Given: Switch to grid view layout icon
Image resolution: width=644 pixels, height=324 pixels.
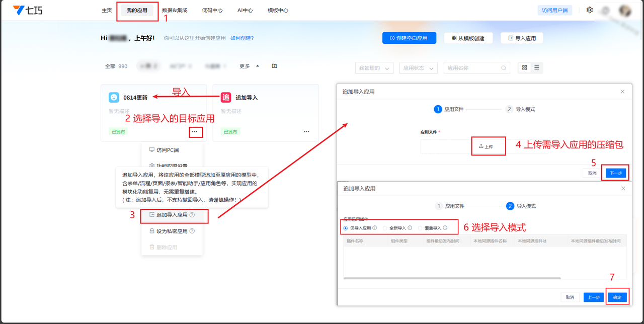Looking at the screenshot, I should [x=525, y=68].
